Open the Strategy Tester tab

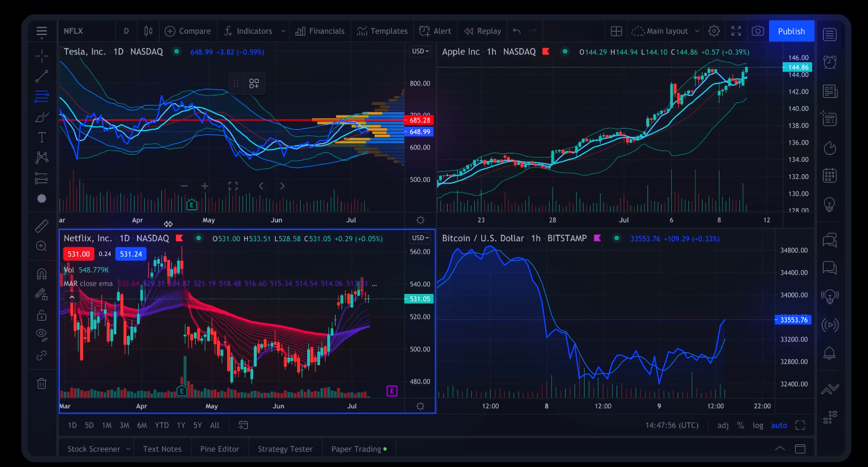285,449
